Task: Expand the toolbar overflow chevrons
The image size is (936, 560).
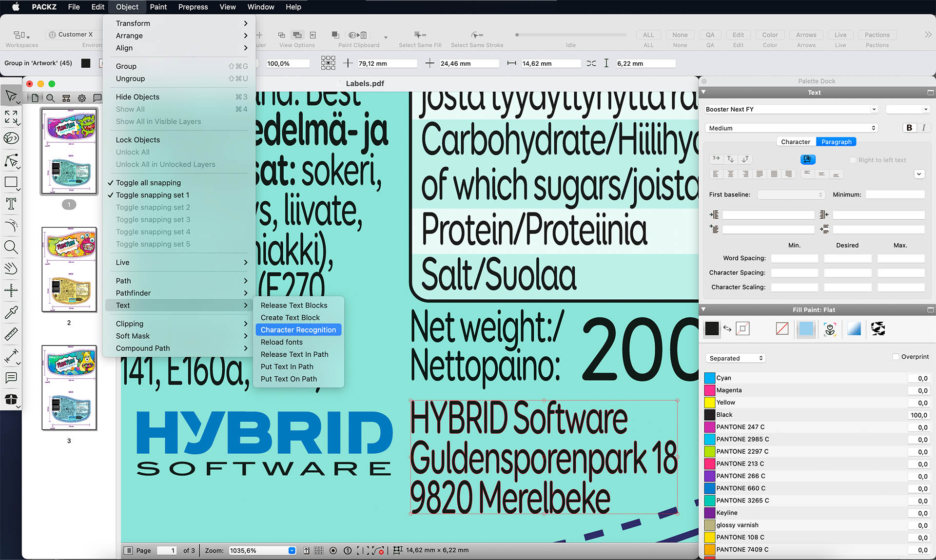Action: point(928,35)
